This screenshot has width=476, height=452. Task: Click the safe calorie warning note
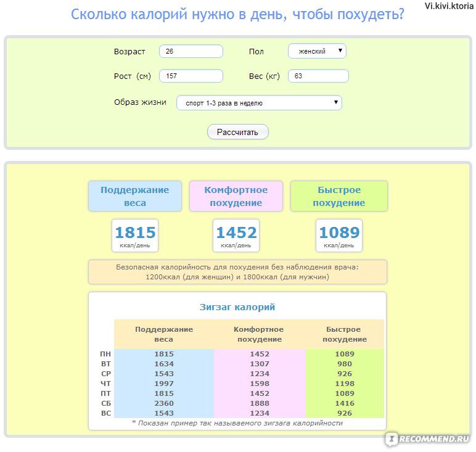(x=237, y=272)
